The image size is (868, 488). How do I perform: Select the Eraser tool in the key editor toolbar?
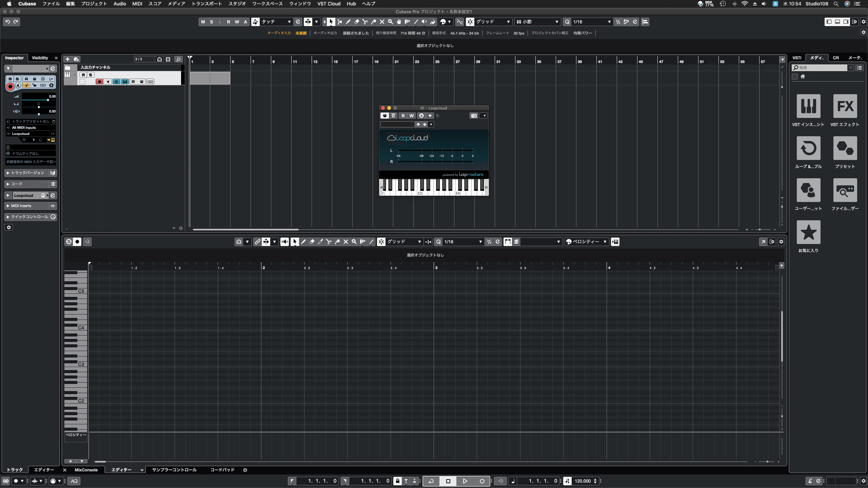pos(312,242)
